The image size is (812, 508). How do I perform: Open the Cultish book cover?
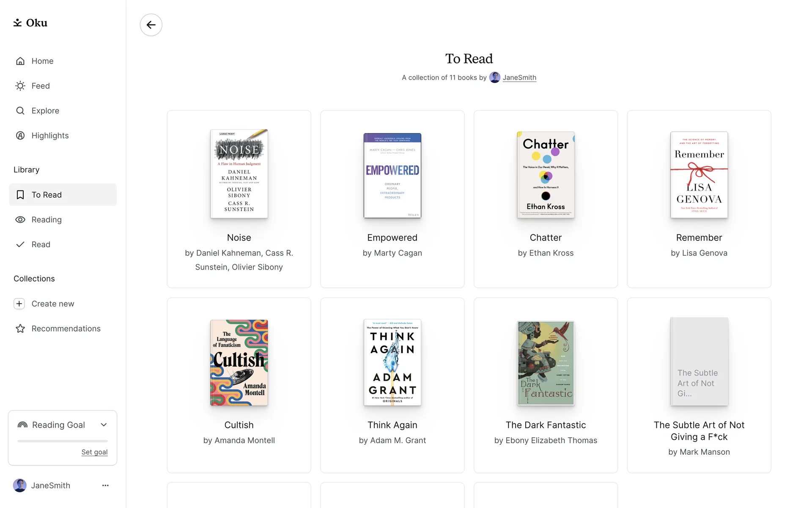[x=239, y=363]
